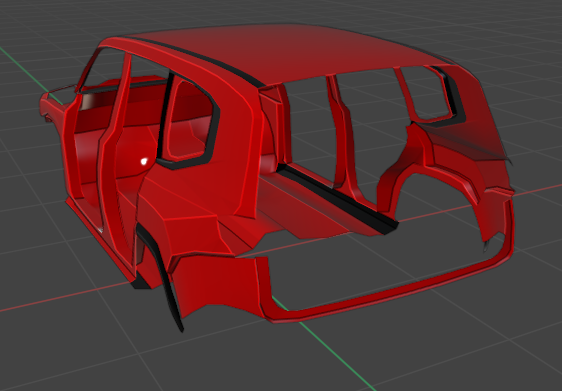Click the right rear quarter window frame
Viewport: 562px width, 391px height.
click(x=427, y=94)
